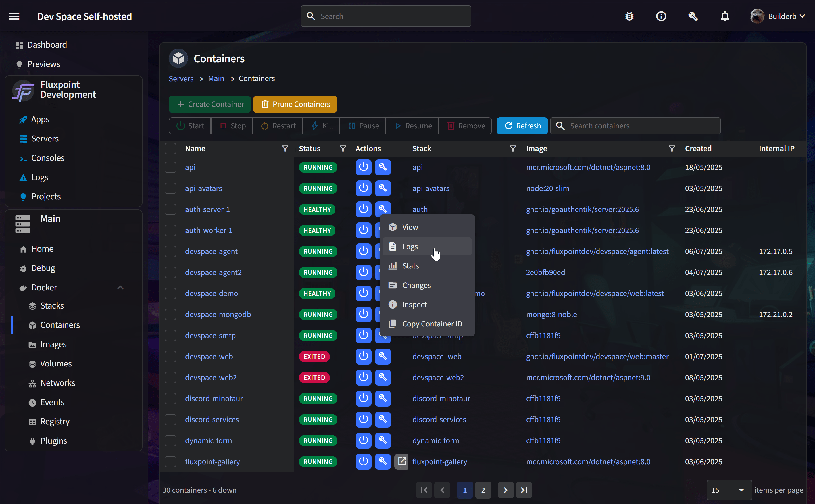
Task: Select Changes in the context menu
Action: (427, 285)
